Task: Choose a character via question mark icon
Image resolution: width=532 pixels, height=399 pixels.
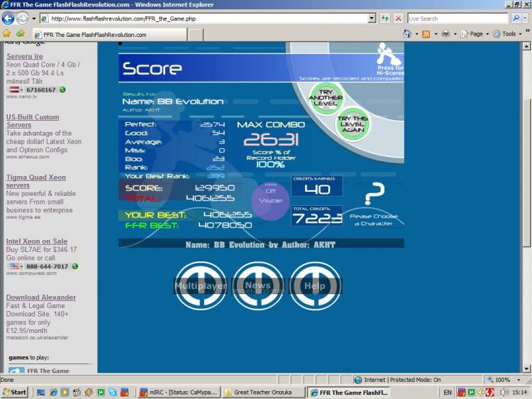Action: click(374, 194)
